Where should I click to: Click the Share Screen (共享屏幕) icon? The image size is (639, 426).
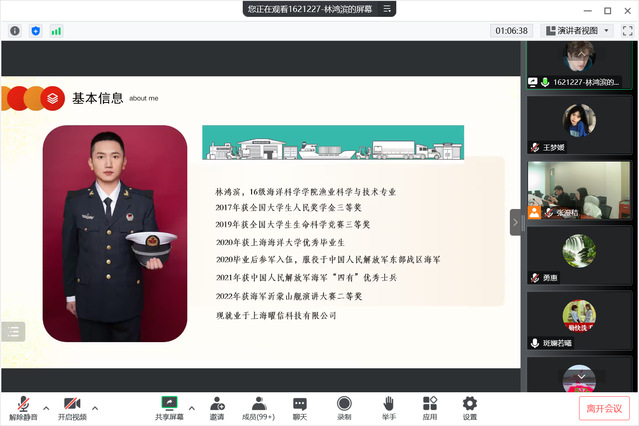(170, 407)
